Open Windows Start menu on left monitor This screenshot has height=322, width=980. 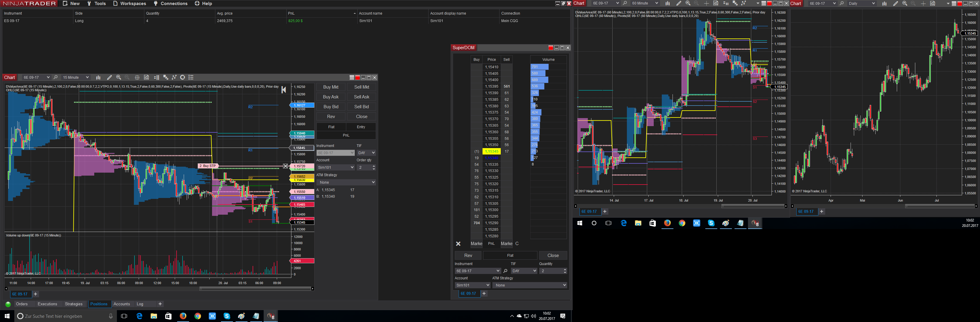click(x=7, y=316)
